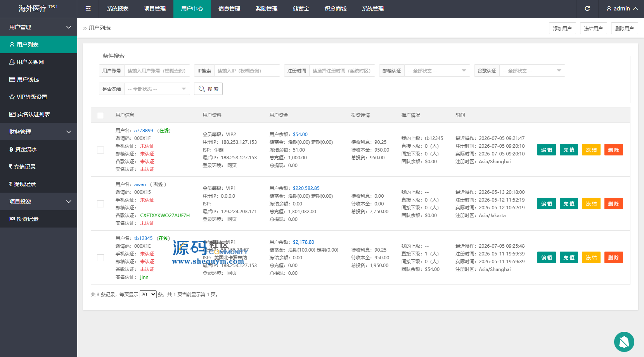Click the VIP等级设置 star icon
Viewport: 644px width, 357px height.
click(x=12, y=97)
